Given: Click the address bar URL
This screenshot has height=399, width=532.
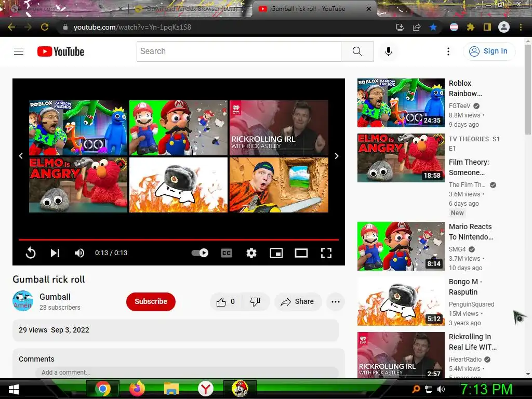Looking at the screenshot, I should point(132,27).
